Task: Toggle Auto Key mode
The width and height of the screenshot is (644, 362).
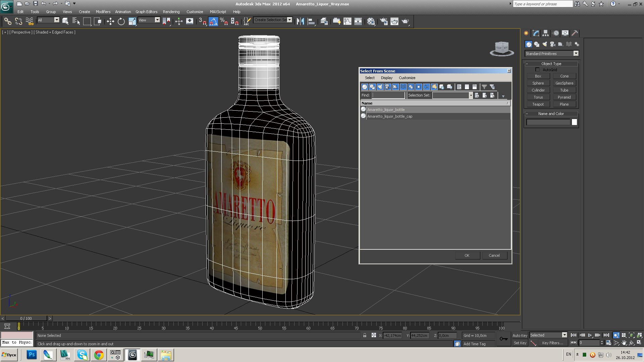Action: 520,336
